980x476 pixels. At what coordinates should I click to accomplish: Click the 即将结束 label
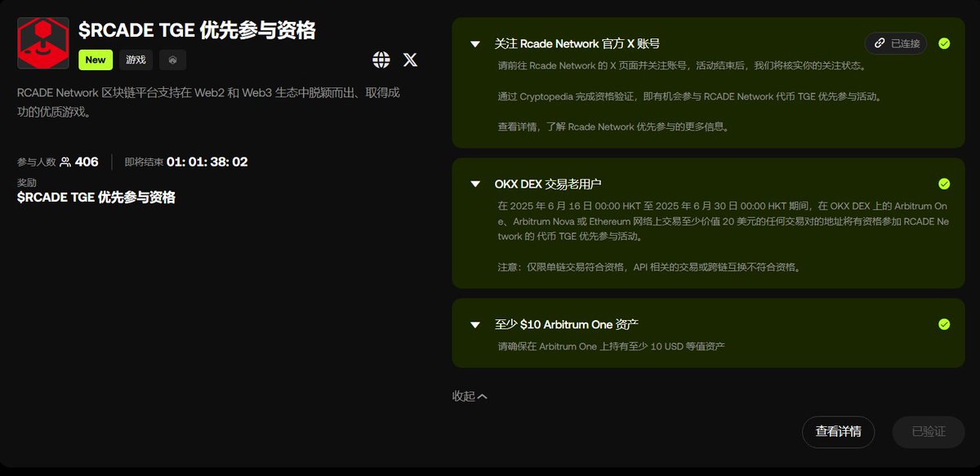[144, 162]
